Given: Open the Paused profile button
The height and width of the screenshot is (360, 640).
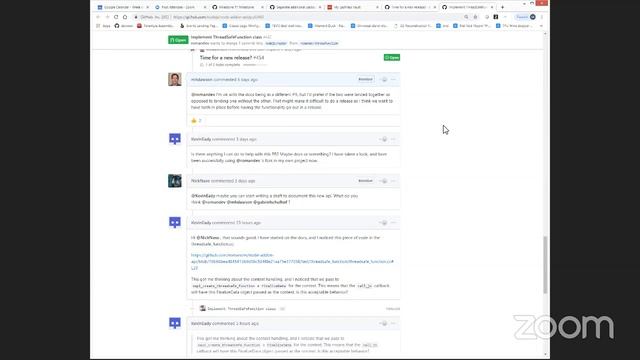Looking at the screenshot, I should pyautogui.click(x=526, y=17).
